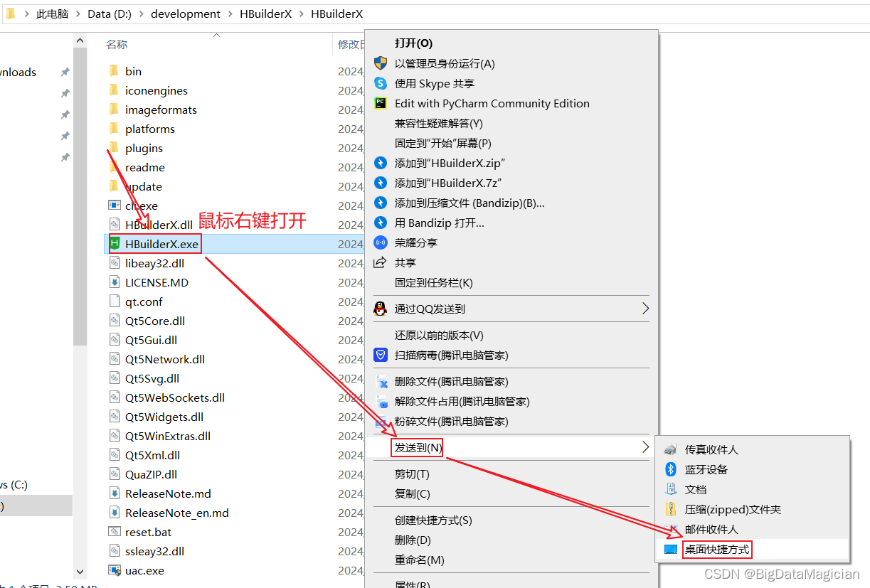Click the admin shield icon beside 以管理员身份运行
The width and height of the screenshot is (870, 588).
coord(381,63)
